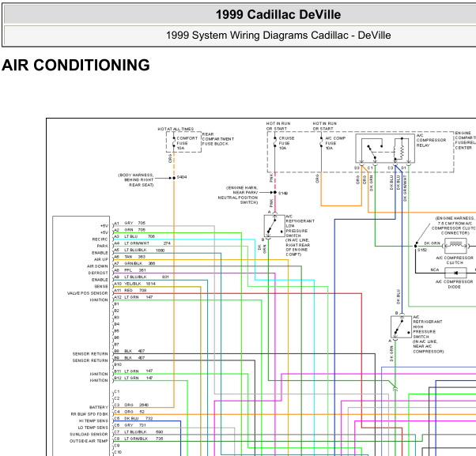Viewport: 476px width, 456px height.
Task: Click the RECIRC terminal name
Action: click(x=100, y=239)
